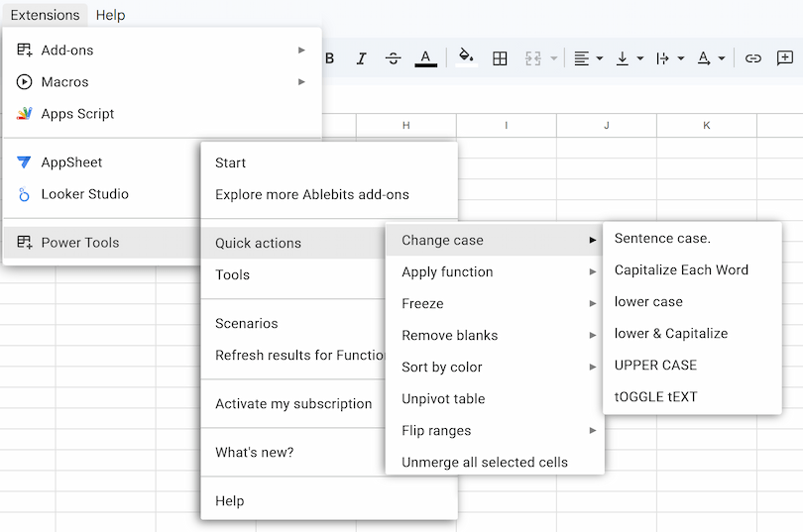Screen dimensions: 803x532
Task: Click the insert link icon
Action: (x=752, y=58)
